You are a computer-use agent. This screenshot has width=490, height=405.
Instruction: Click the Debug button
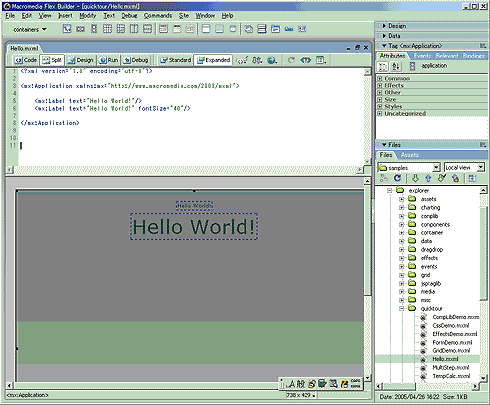pos(136,60)
